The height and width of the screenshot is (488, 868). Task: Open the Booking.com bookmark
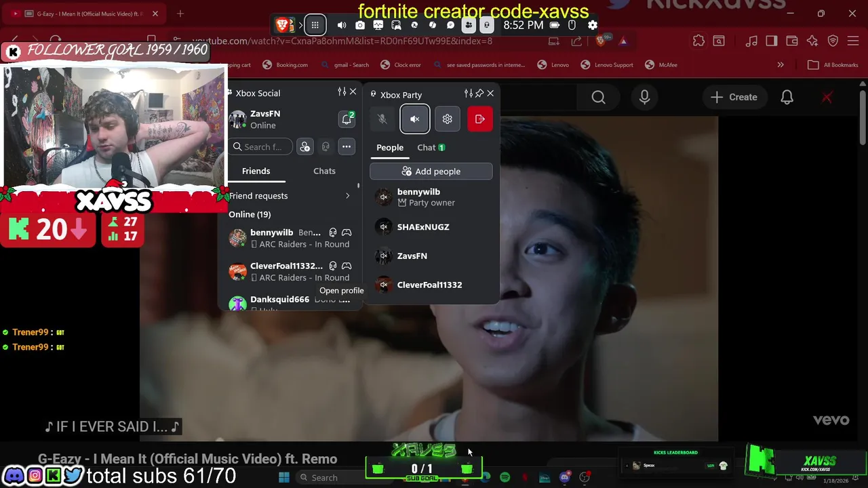(285, 65)
